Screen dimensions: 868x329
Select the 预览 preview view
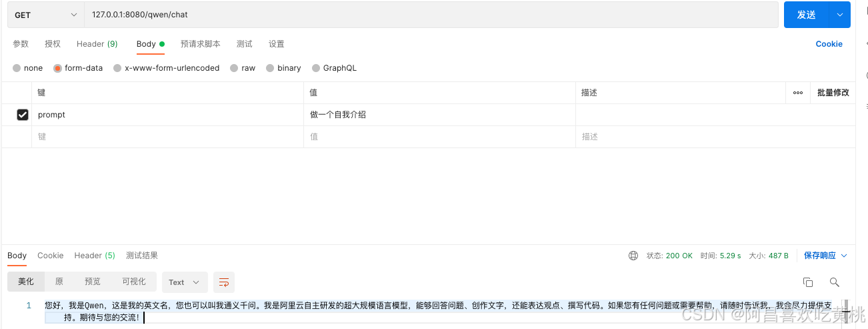point(93,282)
